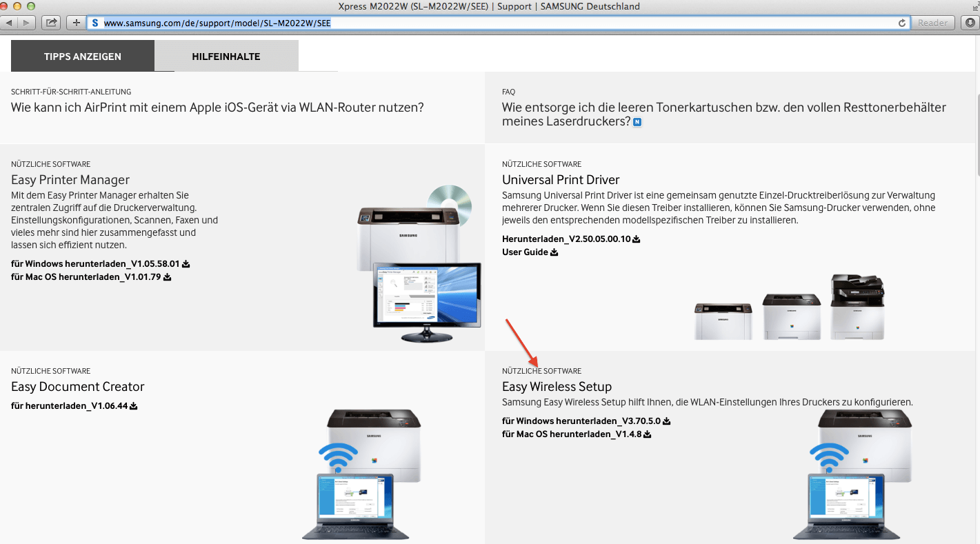Open the Easy Document Creator heading
This screenshot has height=544, width=980.
tap(78, 387)
